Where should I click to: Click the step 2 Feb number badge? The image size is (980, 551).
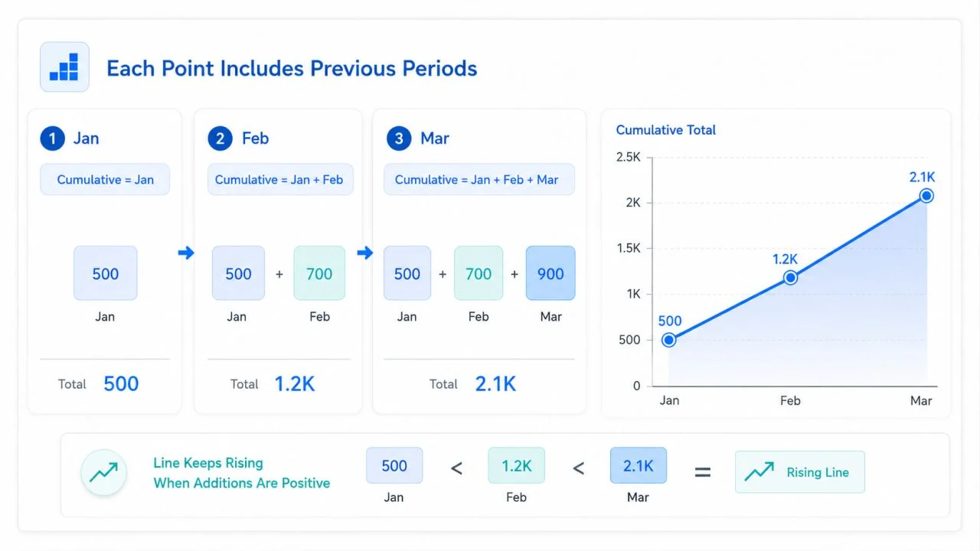(x=220, y=139)
